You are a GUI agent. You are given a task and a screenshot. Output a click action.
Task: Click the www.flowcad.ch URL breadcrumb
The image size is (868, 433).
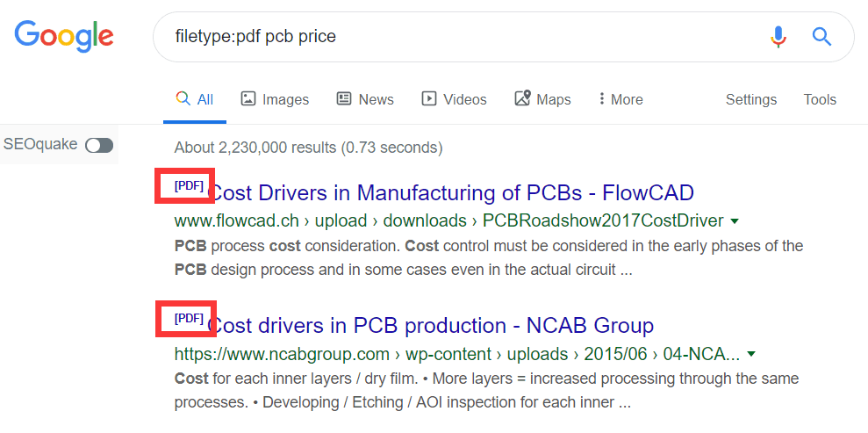pyautogui.click(x=236, y=220)
